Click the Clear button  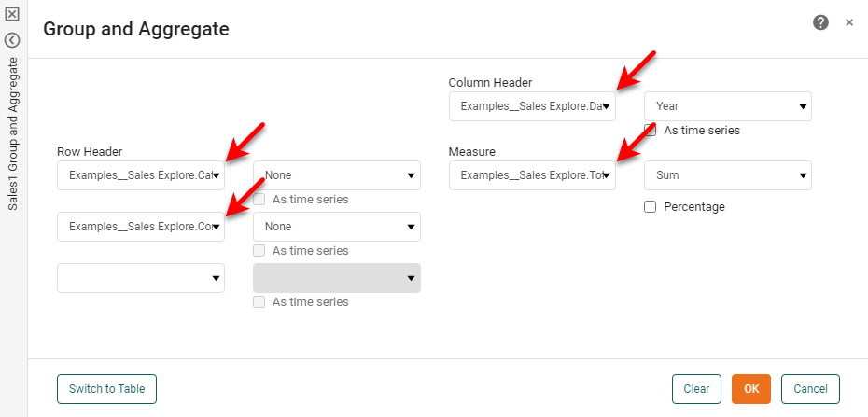pyautogui.click(x=696, y=389)
